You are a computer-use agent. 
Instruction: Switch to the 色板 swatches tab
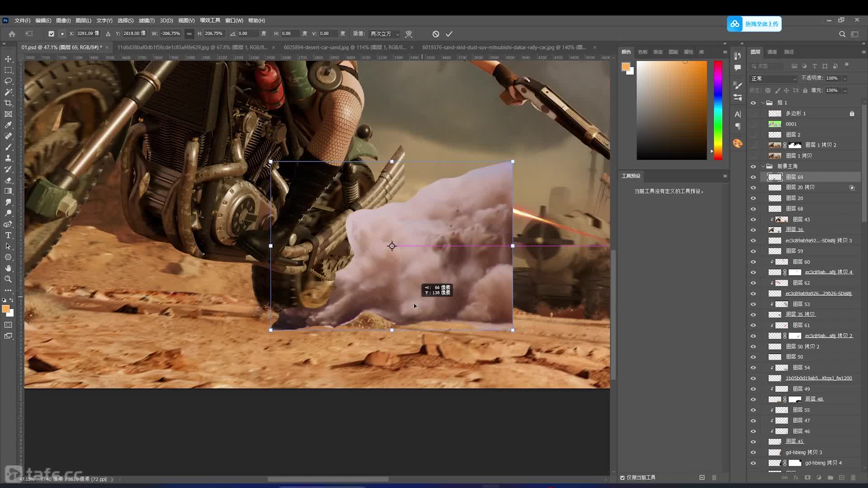tap(642, 52)
